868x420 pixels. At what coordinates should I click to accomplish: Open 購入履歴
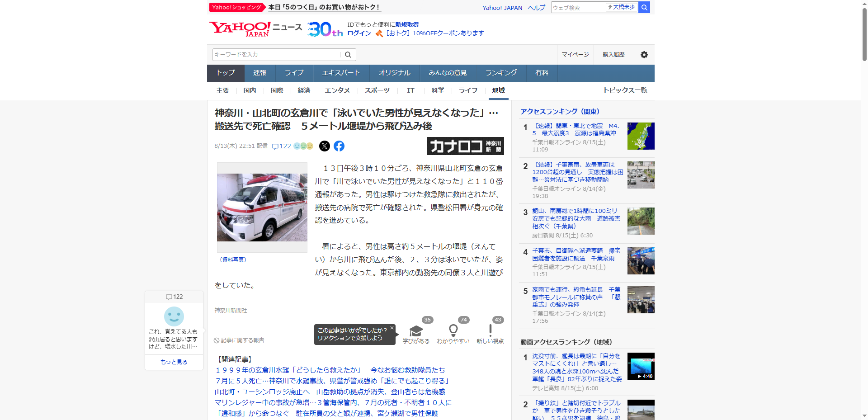pyautogui.click(x=613, y=55)
